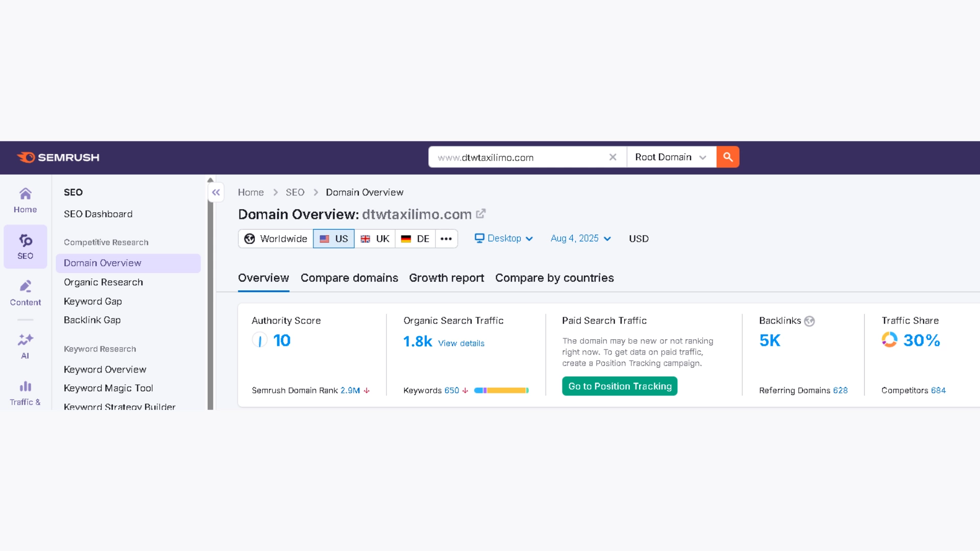980x551 pixels.
Task: Open dtwtaxilimo.com external link icon
Action: pyautogui.click(x=481, y=214)
